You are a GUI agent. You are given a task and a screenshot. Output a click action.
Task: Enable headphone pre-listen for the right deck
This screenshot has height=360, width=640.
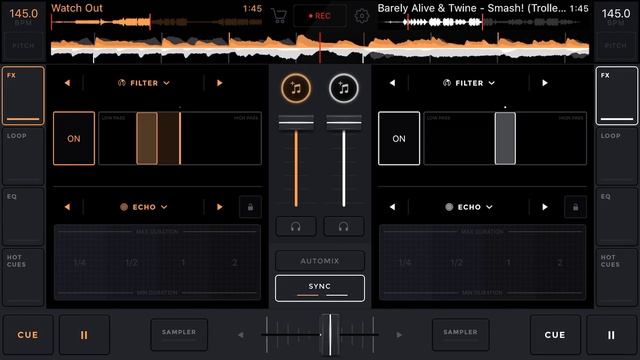pyautogui.click(x=344, y=227)
